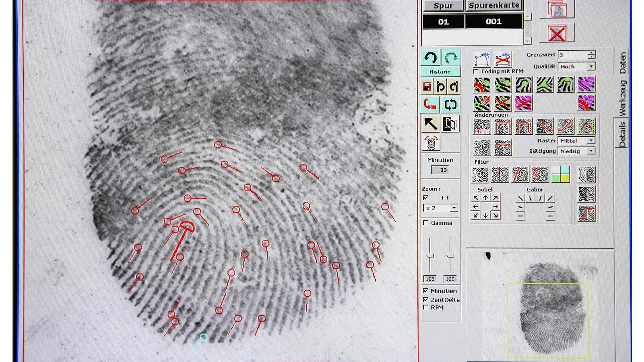Click the Minutien count field showing 33
Image resolution: width=644 pixels, height=362 pixels.
tap(440, 170)
